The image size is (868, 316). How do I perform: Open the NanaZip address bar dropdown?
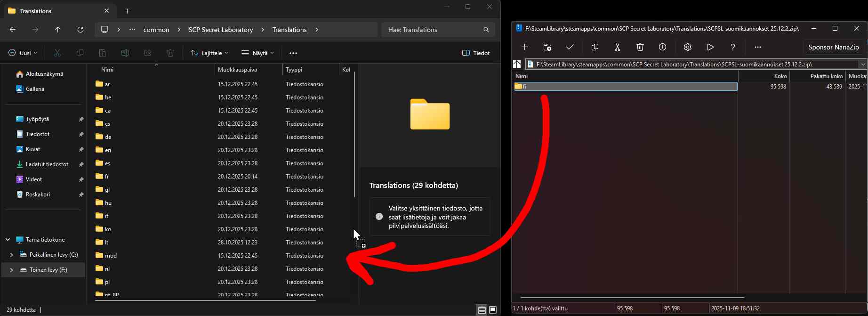tap(863, 64)
